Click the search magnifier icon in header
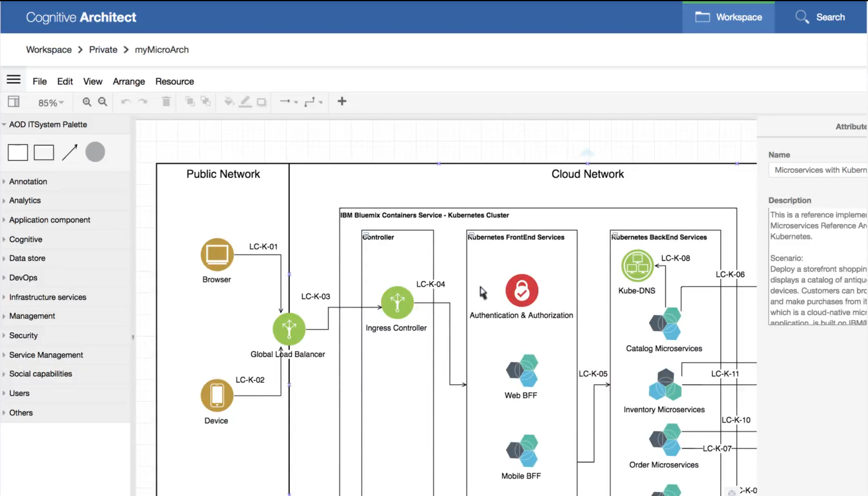Viewport: 868px width, 496px height. click(x=802, y=17)
